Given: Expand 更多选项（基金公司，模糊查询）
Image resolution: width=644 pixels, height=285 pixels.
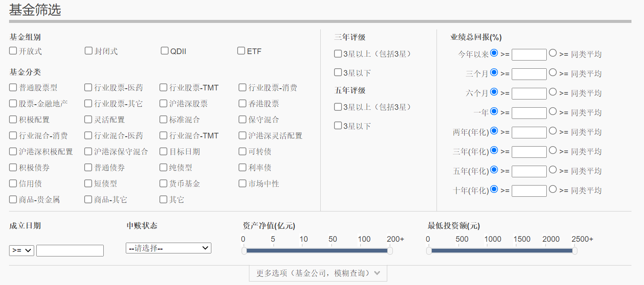Looking at the screenshot, I should (318, 273).
